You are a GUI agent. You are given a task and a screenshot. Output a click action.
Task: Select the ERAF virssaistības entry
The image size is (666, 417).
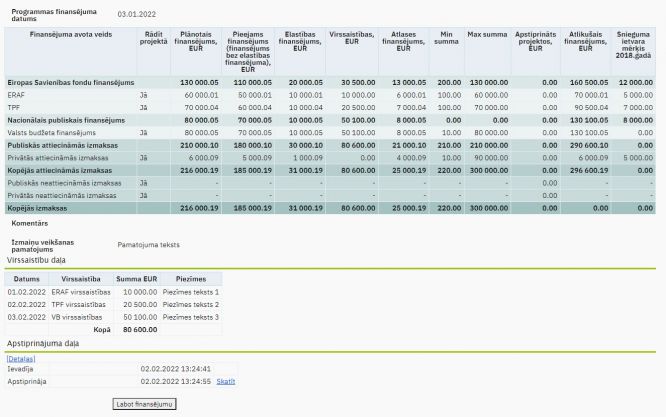pyautogui.click(x=78, y=291)
